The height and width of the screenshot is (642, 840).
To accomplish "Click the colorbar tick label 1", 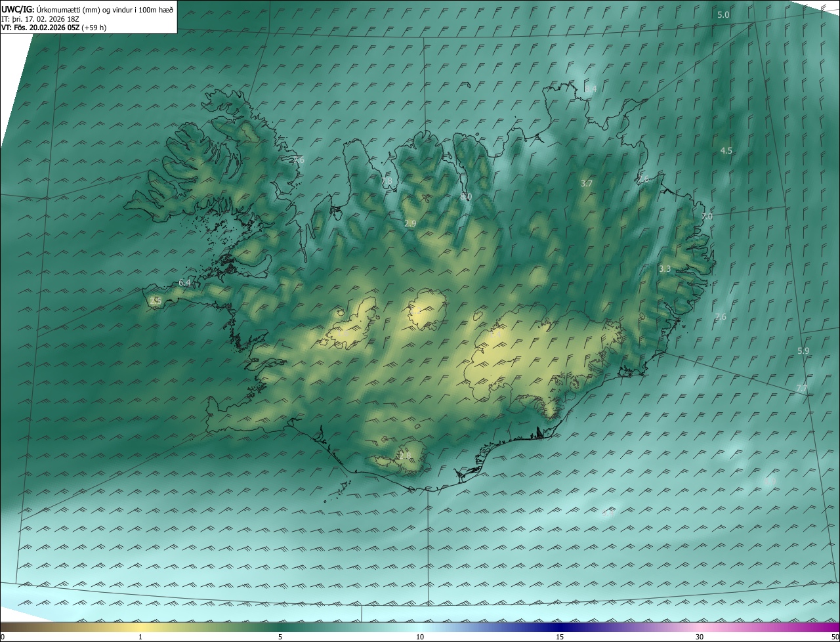I will pos(140,637).
